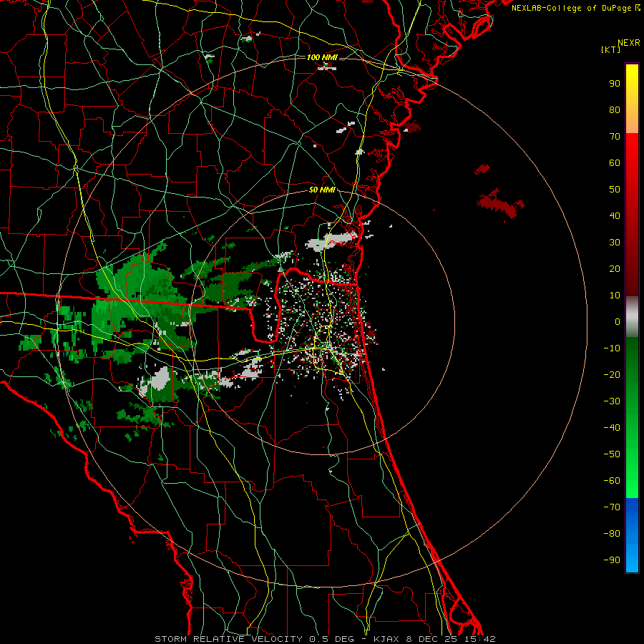Click the -80 value on the velocity scale
The image size is (644, 644).
[612, 534]
